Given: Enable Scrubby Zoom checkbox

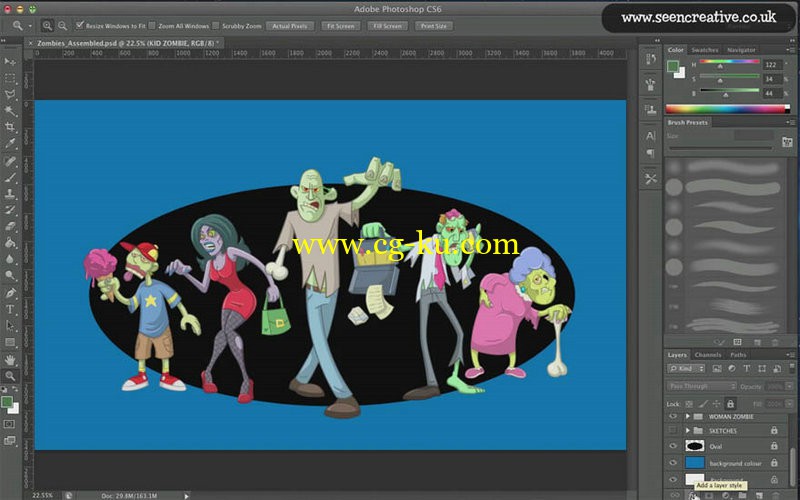Looking at the screenshot, I should pyautogui.click(x=216, y=26).
